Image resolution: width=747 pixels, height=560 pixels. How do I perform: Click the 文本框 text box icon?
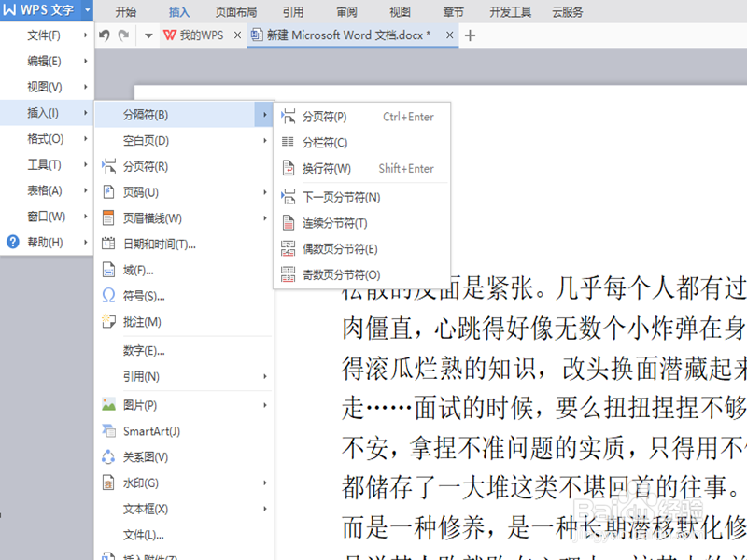[109, 509]
